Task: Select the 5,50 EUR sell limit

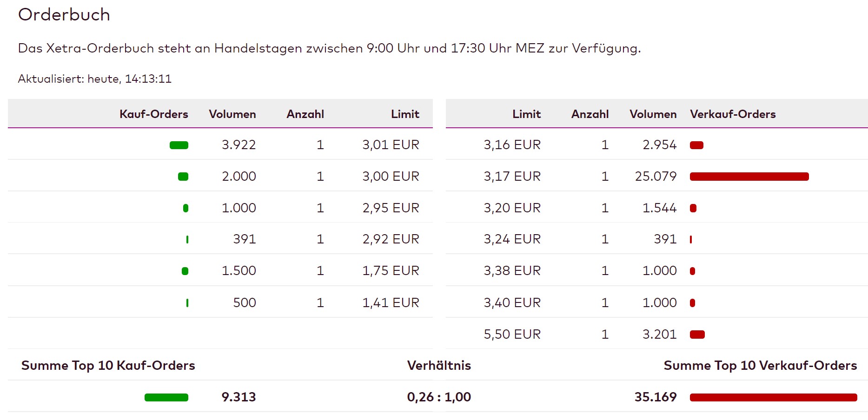Action: pyautogui.click(x=512, y=335)
